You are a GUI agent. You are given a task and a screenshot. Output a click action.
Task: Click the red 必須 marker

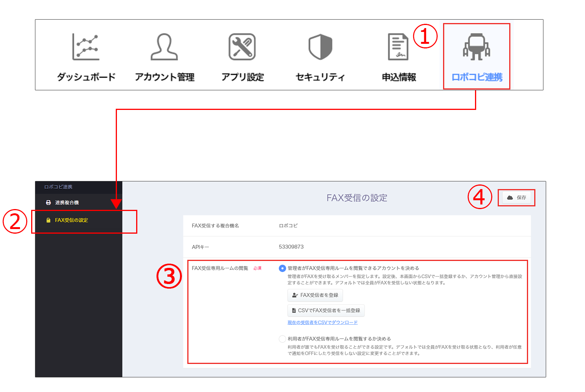257,268
